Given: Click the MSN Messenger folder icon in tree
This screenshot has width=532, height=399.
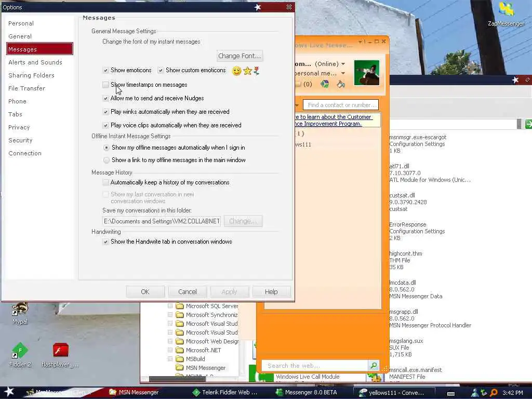Looking at the screenshot, I should (180, 368).
